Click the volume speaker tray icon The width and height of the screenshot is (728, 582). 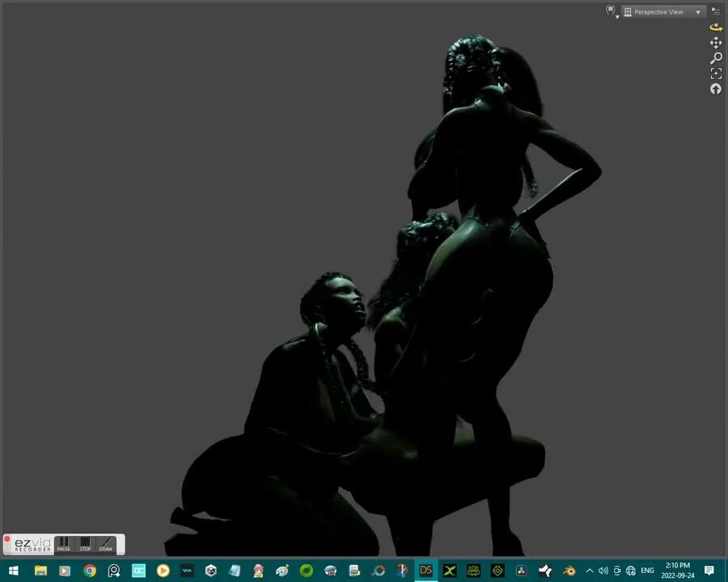pos(603,571)
